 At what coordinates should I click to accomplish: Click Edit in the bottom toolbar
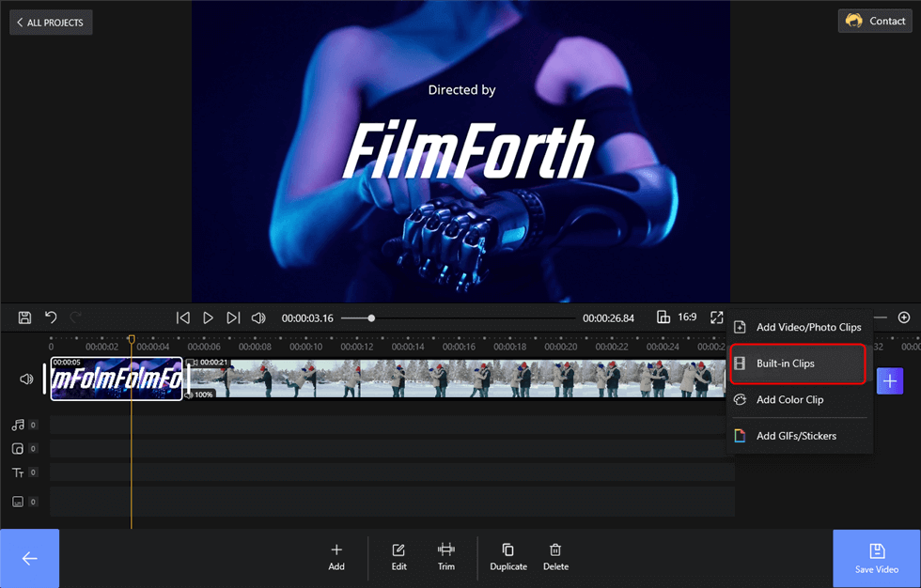[398, 556]
